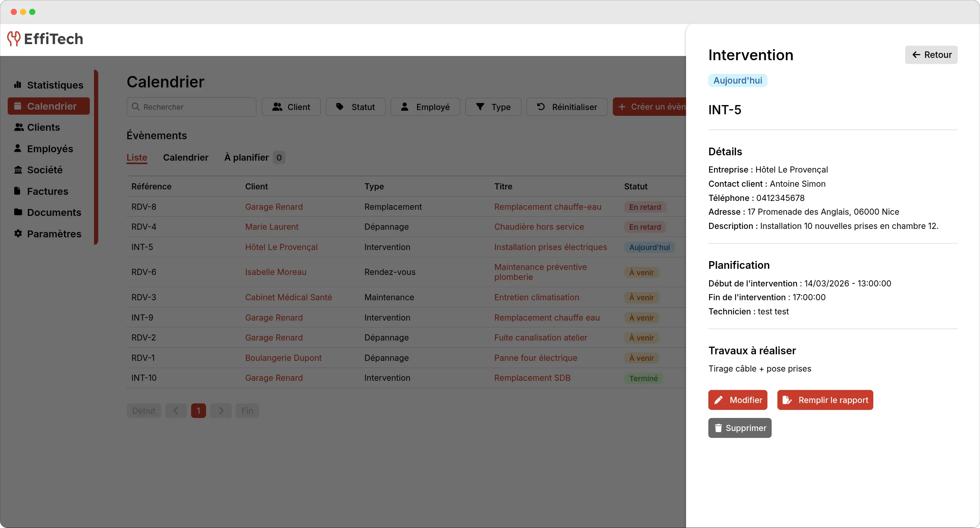Click the search magnifier icon

click(x=135, y=107)
